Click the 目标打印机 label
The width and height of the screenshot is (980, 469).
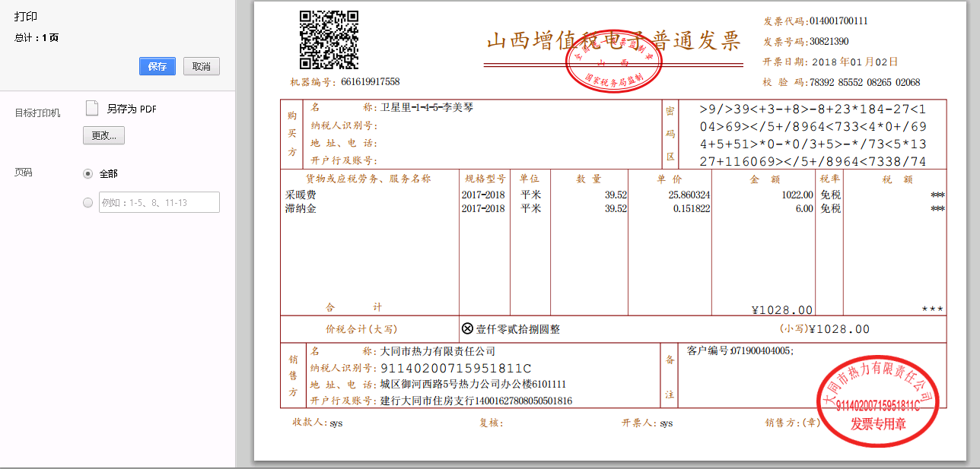coord(37,113)
